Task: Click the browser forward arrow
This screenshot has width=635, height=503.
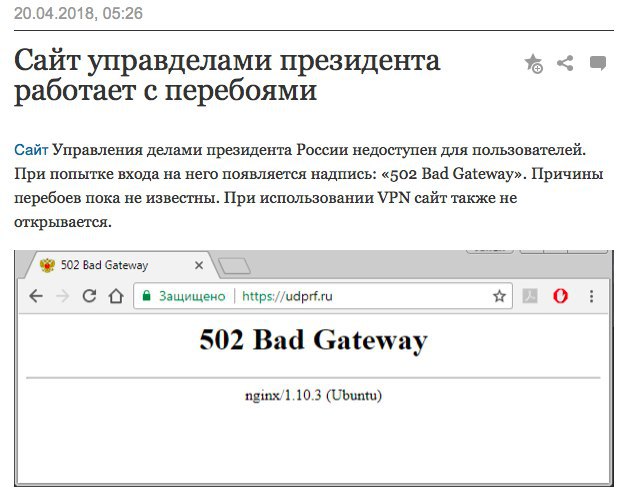Action: tap(62, 296)
